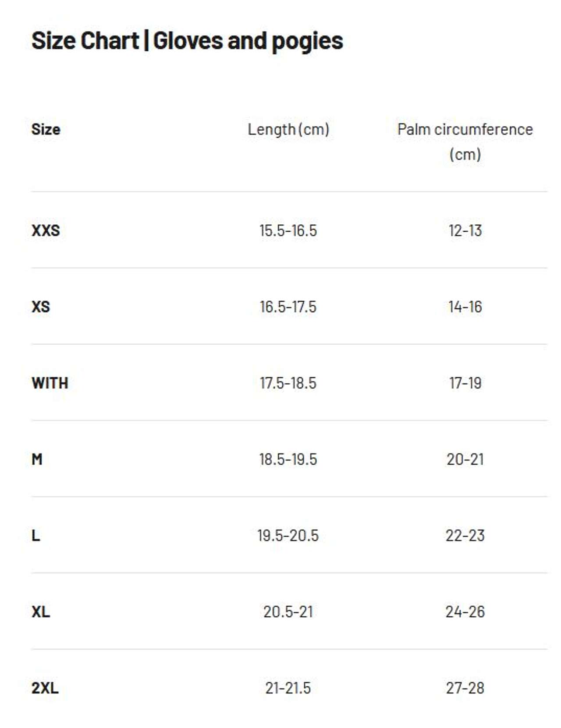
Task: Click the WITH size row label
Action: (50, 383)
